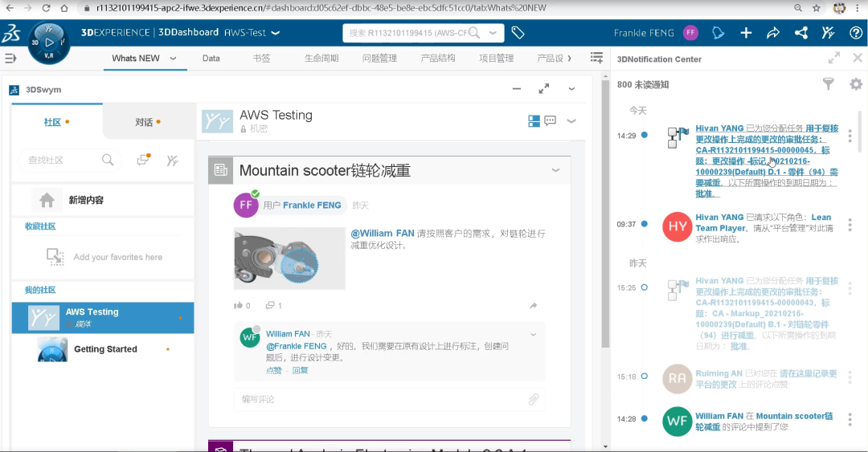The width and height of the screenshot is (868, 452).
Task: Like the Mountain scooter post
Action: point(238,306)
